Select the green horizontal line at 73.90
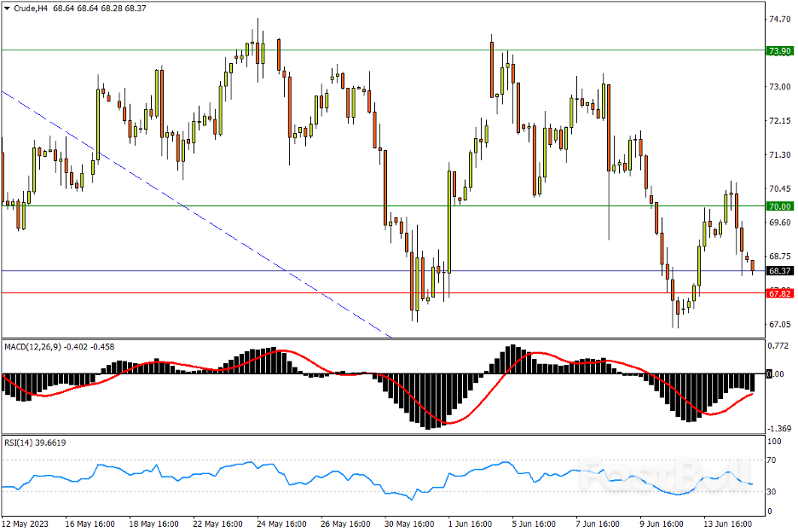 (x=383, y=50)
